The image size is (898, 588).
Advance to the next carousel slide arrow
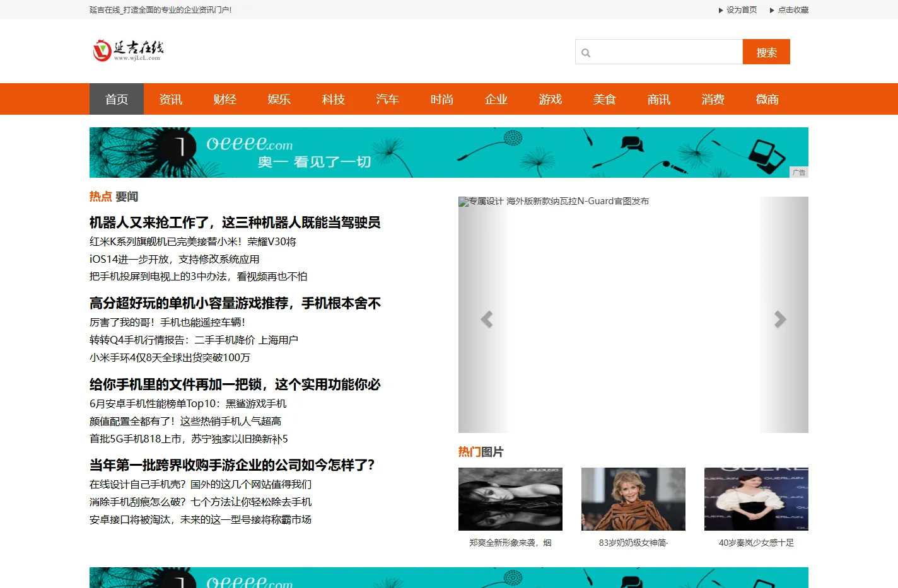pyautogui.click(x=780, y=320)
